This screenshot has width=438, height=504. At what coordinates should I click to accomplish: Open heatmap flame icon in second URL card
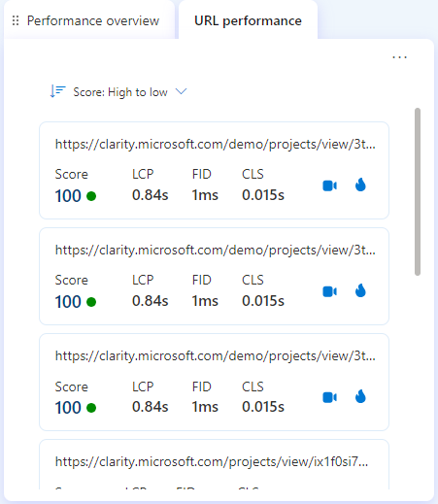pos(360,290)
